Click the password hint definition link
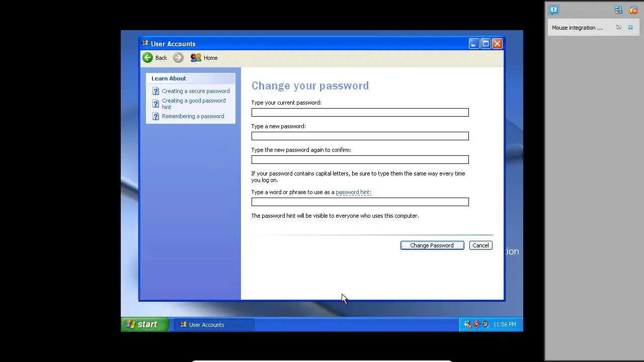Screen dimensions: 644x362 [353, 192]
